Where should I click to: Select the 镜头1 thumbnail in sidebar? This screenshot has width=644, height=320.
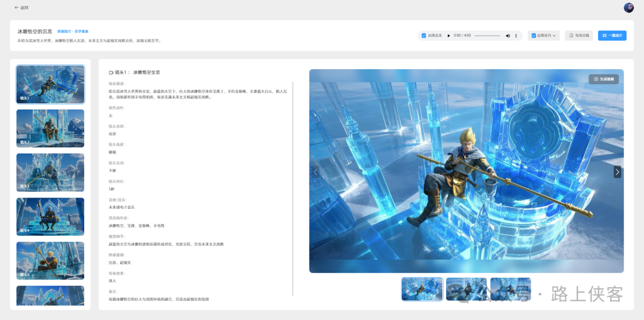click(x=51, y=84)
